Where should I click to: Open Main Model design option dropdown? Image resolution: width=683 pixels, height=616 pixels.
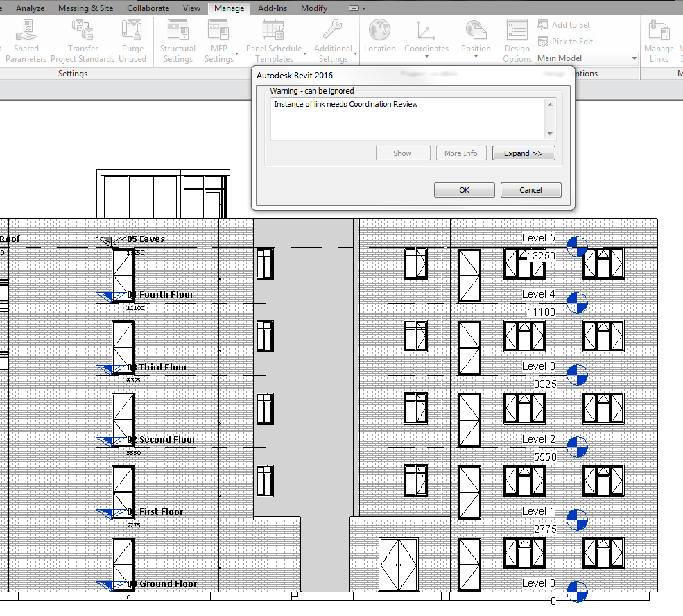(587, 58)
